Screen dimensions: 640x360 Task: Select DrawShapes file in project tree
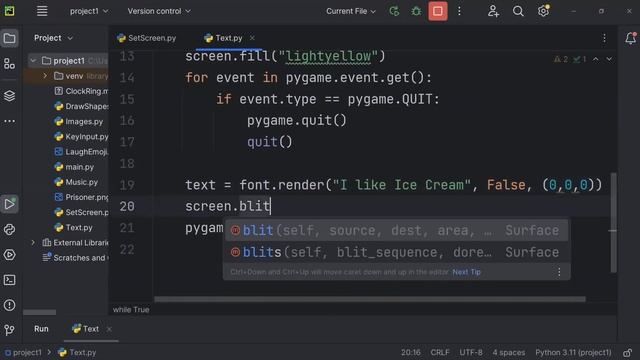click(81, 106)
